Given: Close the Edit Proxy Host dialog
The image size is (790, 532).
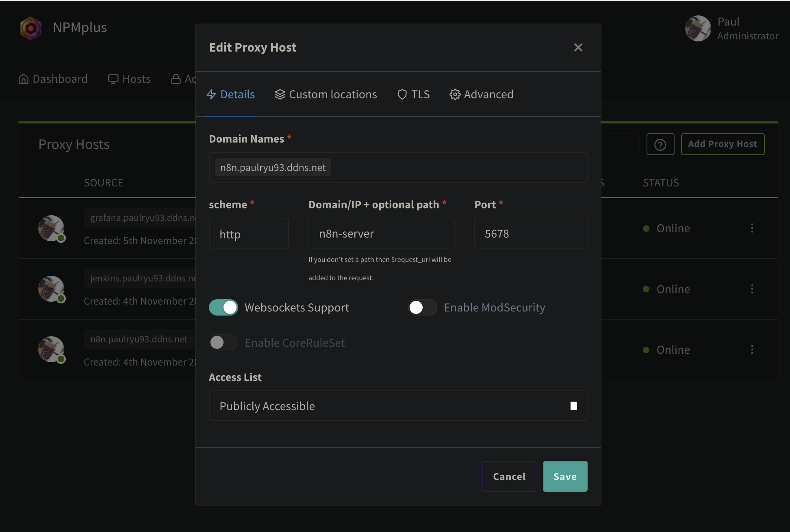Looking at the screenshot, I should click(578, 48).
